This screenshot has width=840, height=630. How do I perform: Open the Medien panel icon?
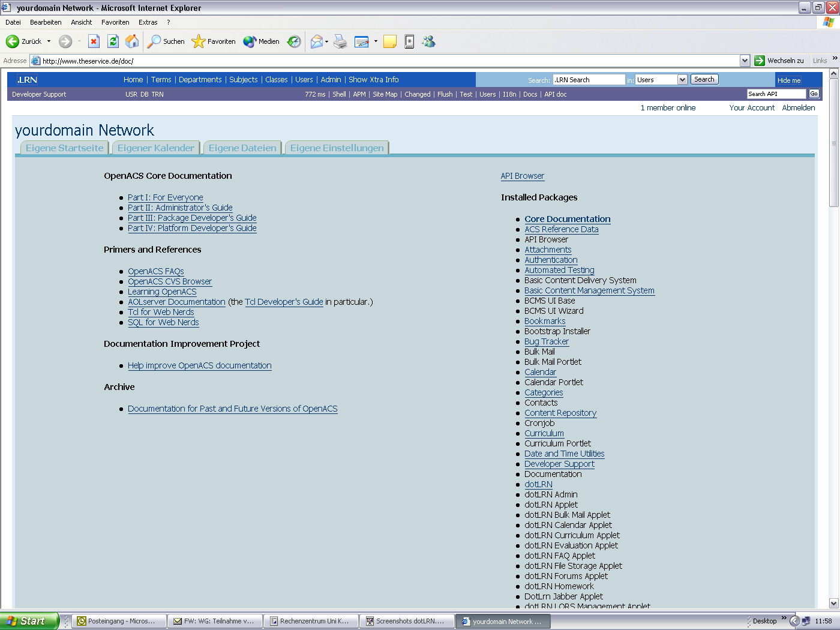[249, 41]
